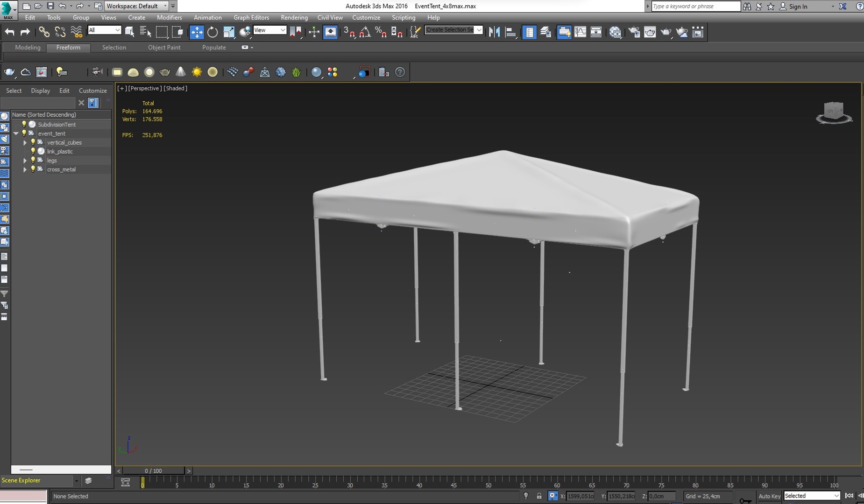The image size is (864, 504).
Task: Open Rendered Frame Window icon
Action: point(650,32)
